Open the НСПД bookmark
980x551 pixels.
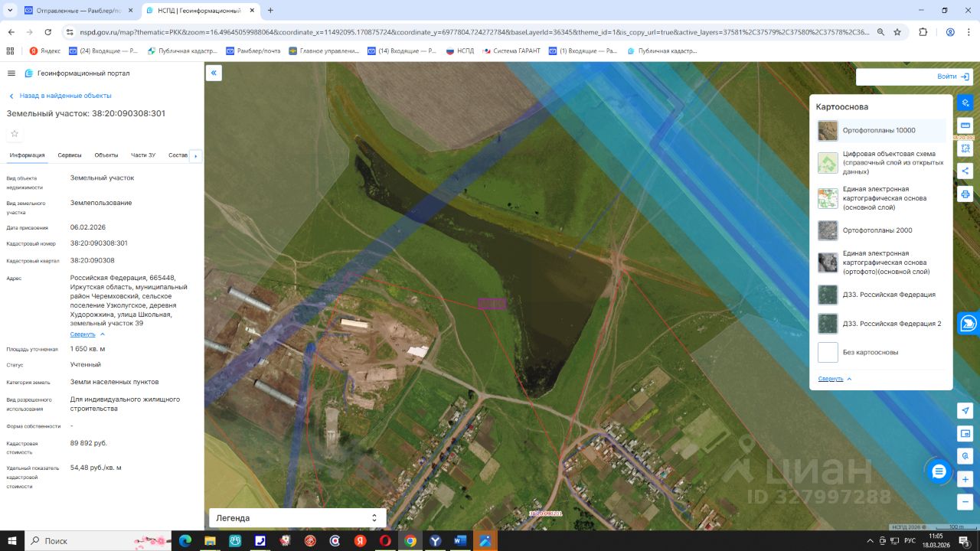(459, 51)
